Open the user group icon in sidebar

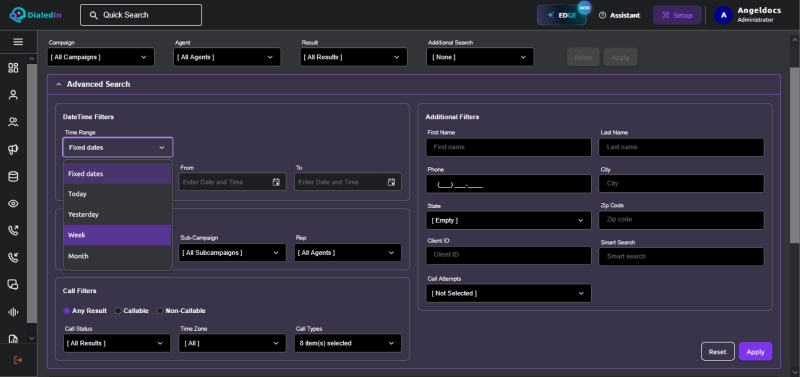pyautogui.click(x=13, y=122)
